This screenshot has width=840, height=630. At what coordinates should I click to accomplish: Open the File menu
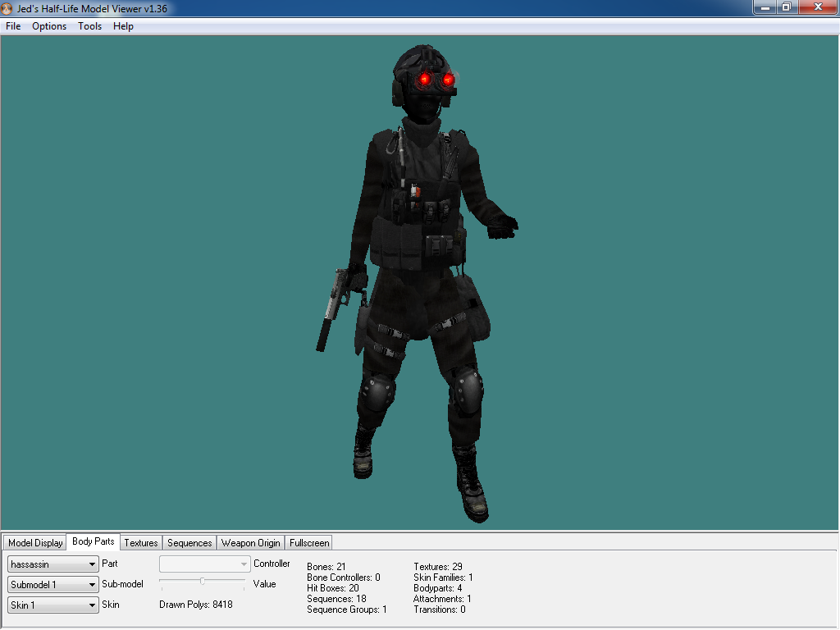(x=13, y=26)
